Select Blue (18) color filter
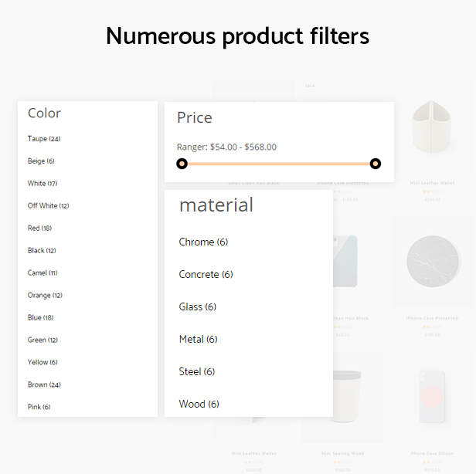 pos(41,317)
